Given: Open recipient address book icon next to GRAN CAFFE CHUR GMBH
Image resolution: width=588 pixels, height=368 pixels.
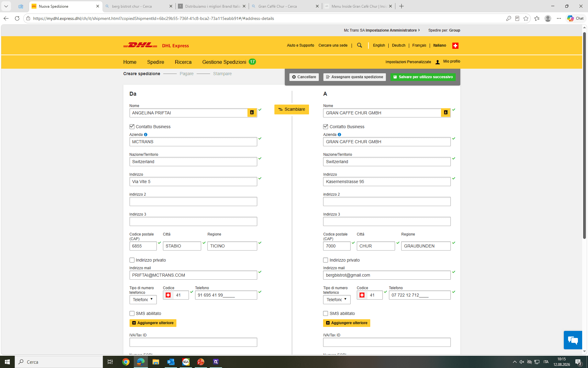Looking at the screenshot, I should click(446, 113).
